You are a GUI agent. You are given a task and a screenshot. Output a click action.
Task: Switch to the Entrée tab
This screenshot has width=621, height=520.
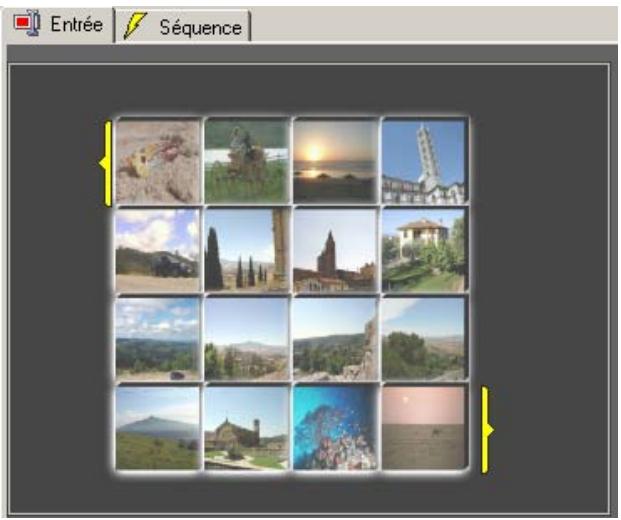pyautogui.click(x=58, y=25)
